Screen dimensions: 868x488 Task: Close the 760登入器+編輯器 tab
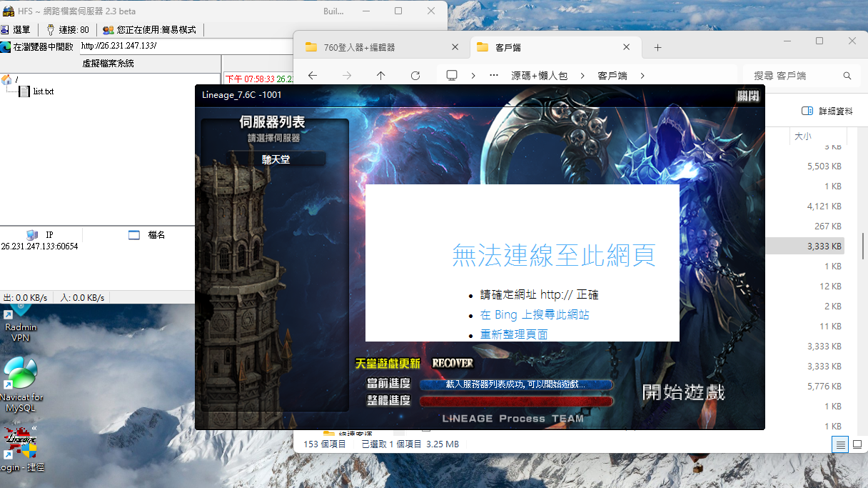[455, 47]
